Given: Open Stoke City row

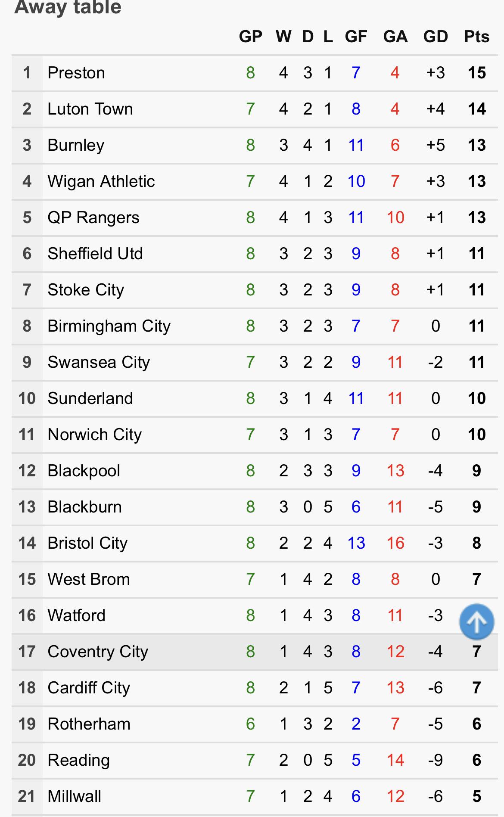Looking at the screenshot, I should point(255,290).
